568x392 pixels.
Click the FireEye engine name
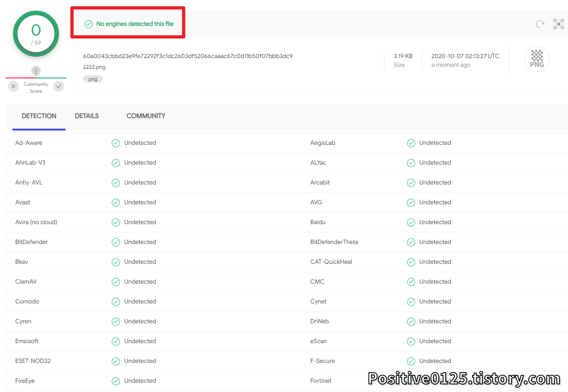tap(25, 381)
